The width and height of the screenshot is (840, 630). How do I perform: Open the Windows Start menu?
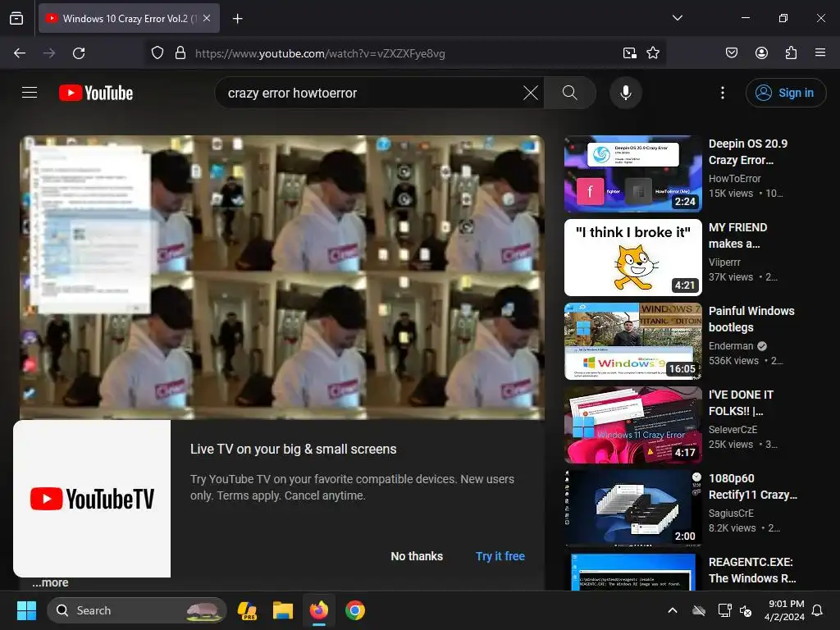point(26,610)
